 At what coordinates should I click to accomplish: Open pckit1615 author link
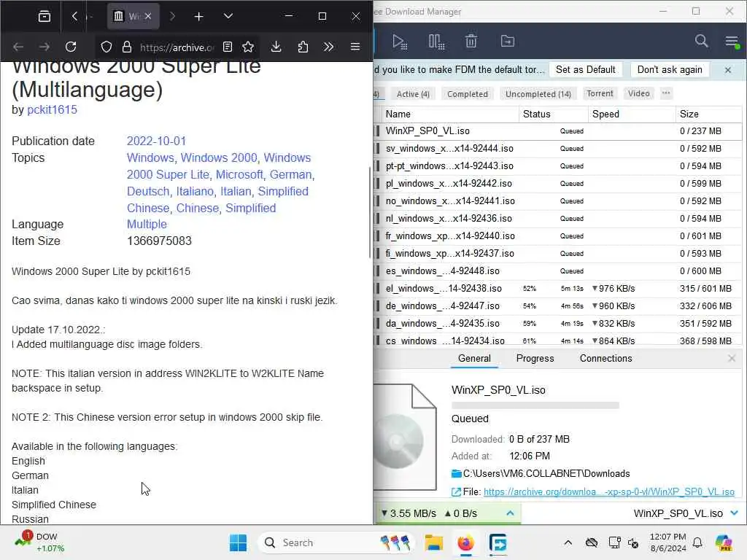[x=52, y=109]
